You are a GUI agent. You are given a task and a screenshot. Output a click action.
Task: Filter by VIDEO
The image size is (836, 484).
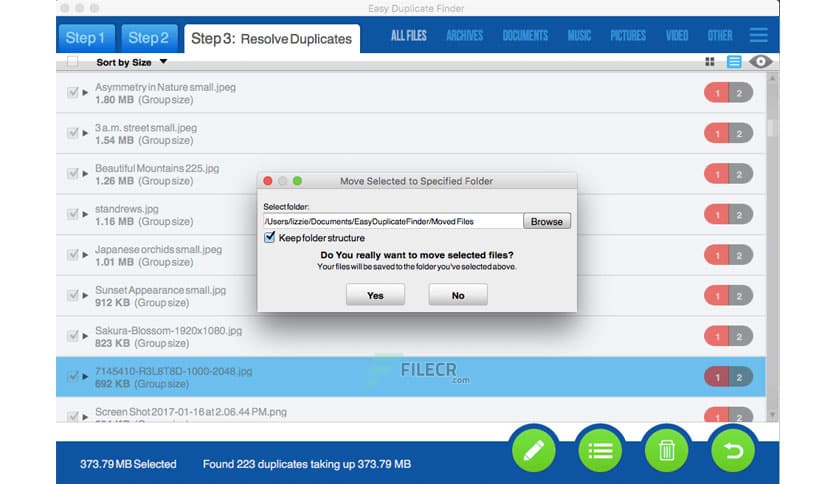point(677,36)
